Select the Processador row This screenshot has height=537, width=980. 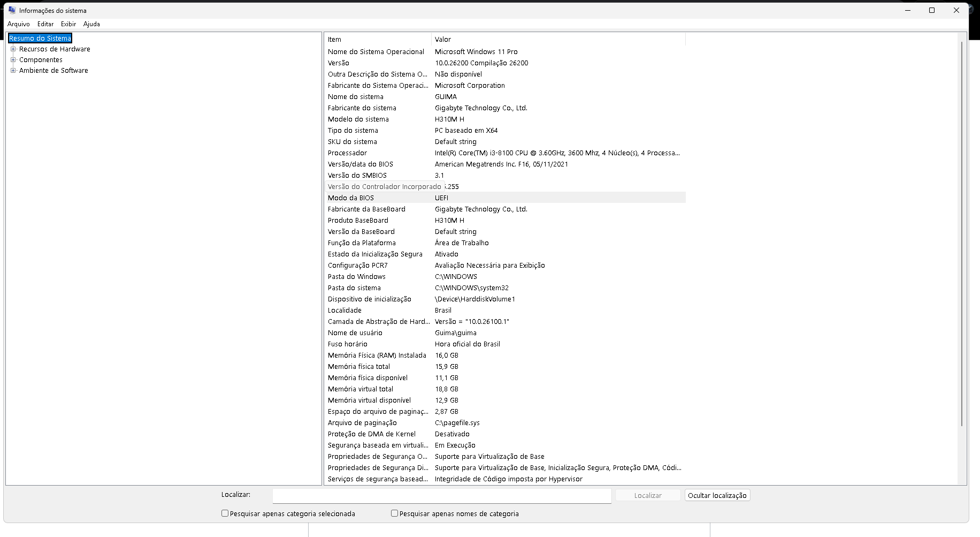[505, 153]
